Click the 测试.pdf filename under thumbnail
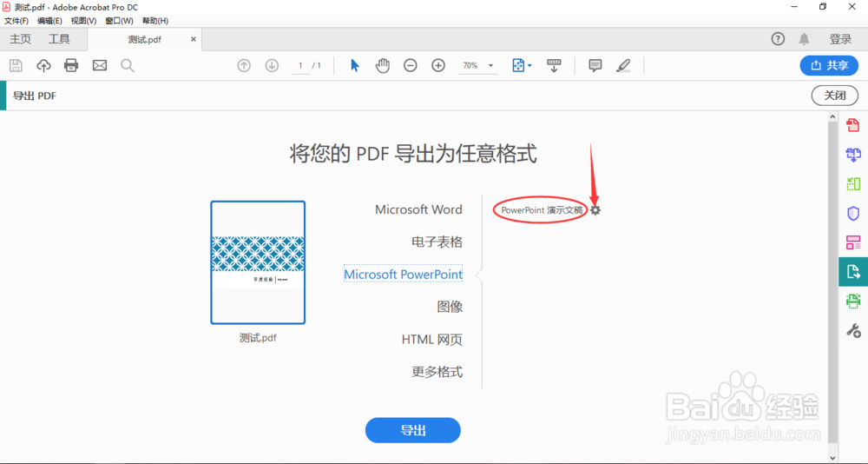This screenshot has width=868, height=464. click(x=258, y=338)
